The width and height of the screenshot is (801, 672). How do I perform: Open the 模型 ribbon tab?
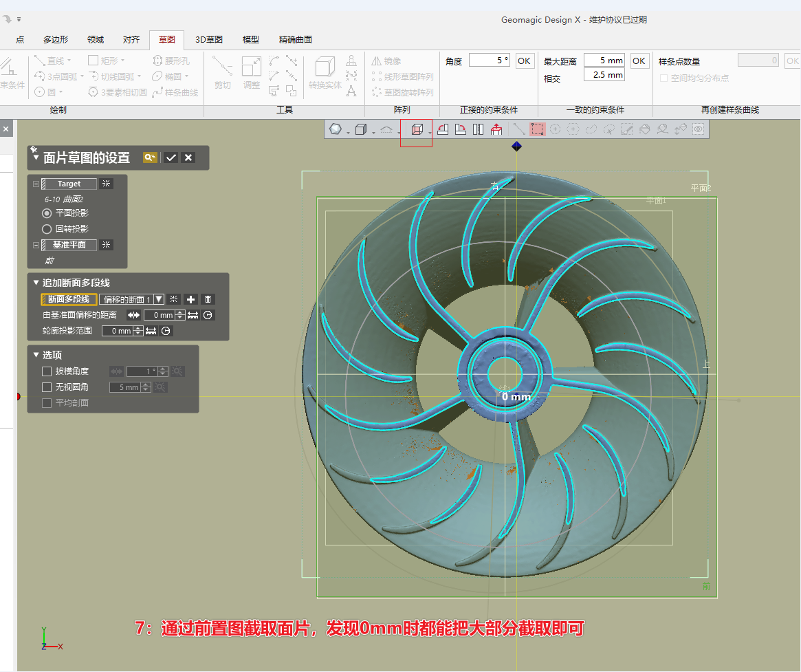pos(250,39)
